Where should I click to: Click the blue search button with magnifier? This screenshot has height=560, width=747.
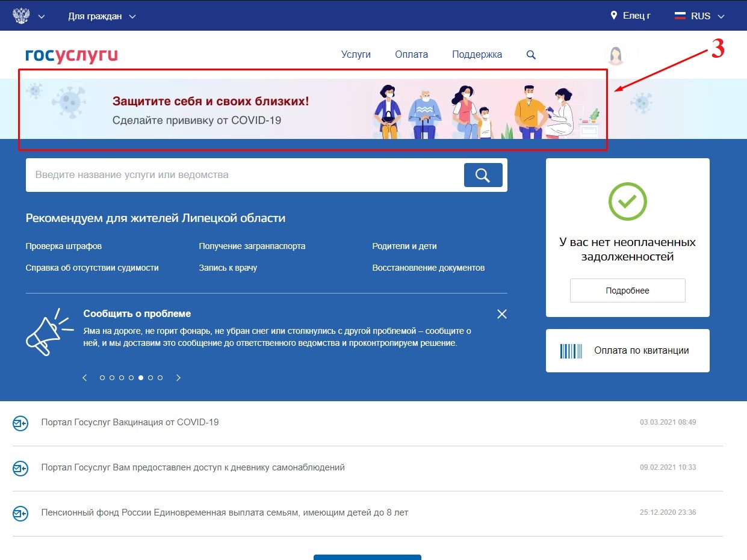coord(483,175)
